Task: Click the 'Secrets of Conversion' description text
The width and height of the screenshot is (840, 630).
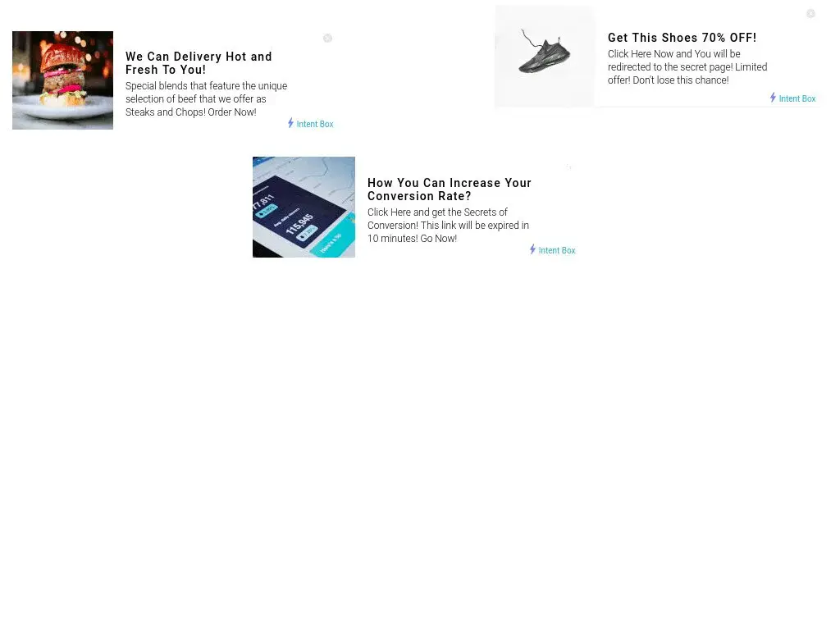Action: coord(448,226)
